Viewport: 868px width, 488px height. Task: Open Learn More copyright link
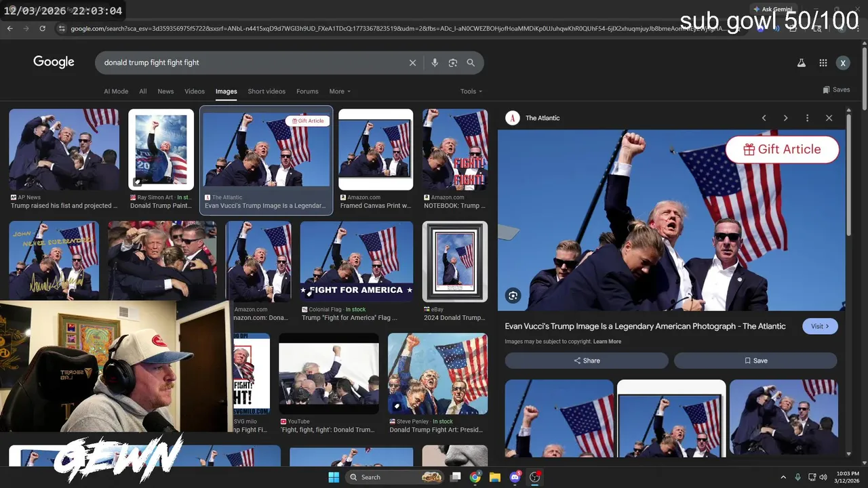607,342
